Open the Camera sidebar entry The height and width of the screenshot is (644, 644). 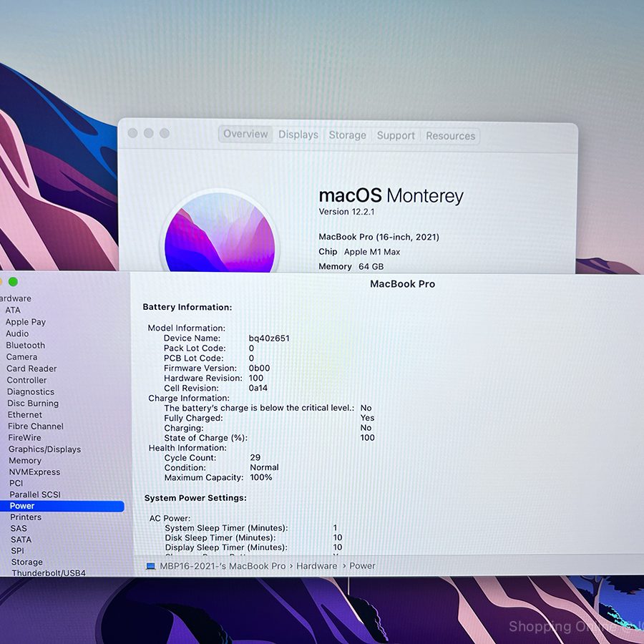[x=21, y=357]
